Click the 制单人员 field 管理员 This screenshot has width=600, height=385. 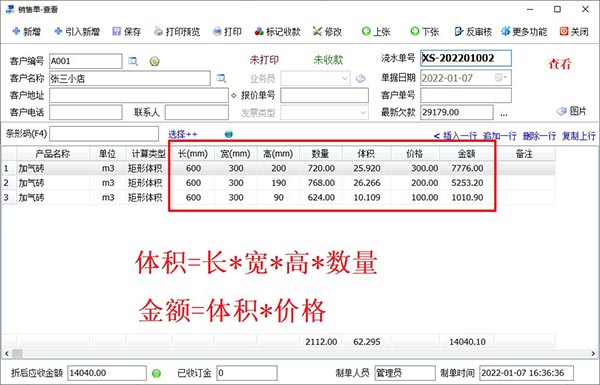click(405, 373)
